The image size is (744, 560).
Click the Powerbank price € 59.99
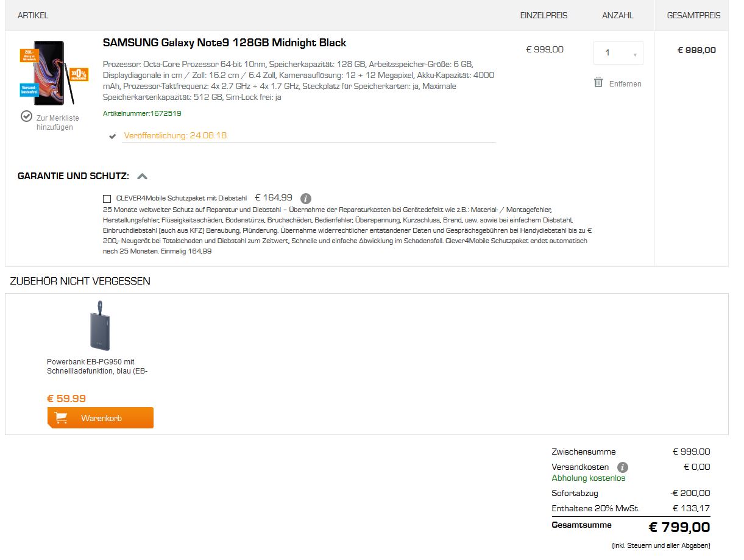[66, 399]
